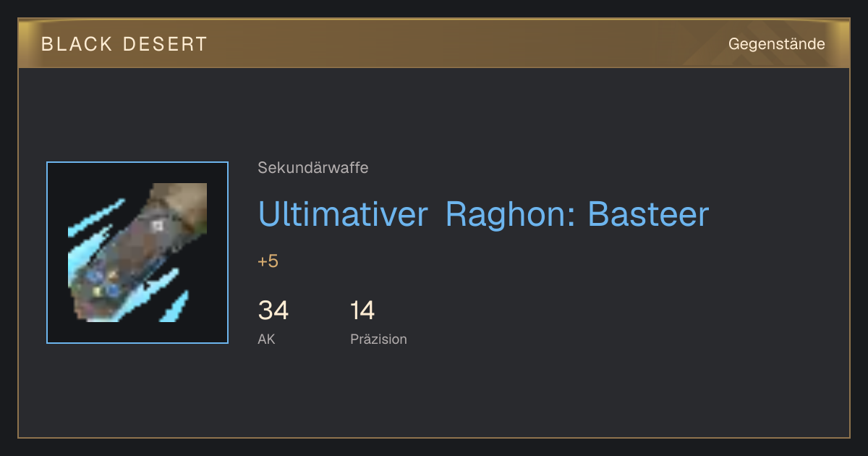Viewport: 868px width, 456px height.
Task: Click the word Ultimativer in the title
Action: pos(343,214)
